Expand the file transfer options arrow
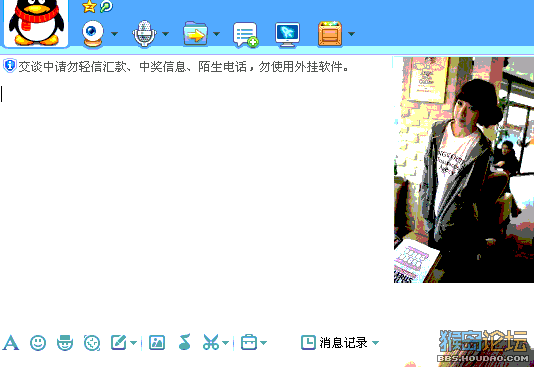Screen dimensions: 534x367 pyautogui.click(x=216, y=34)
